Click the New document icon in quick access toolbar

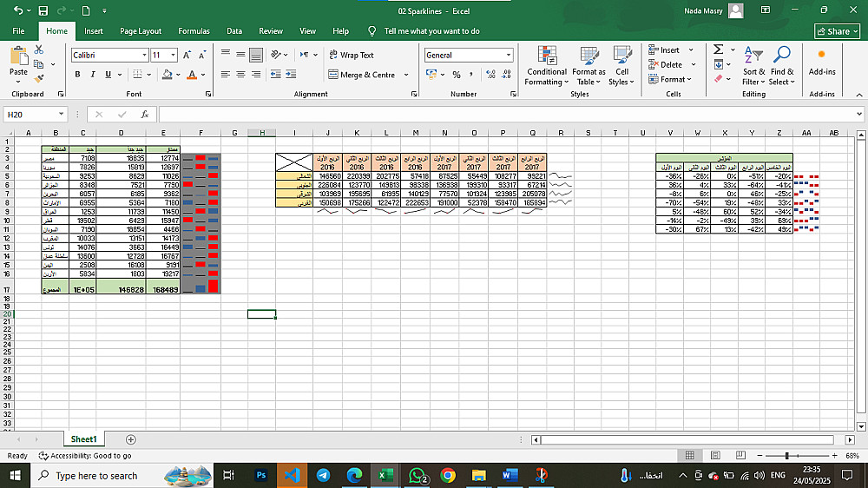(86, 10)
